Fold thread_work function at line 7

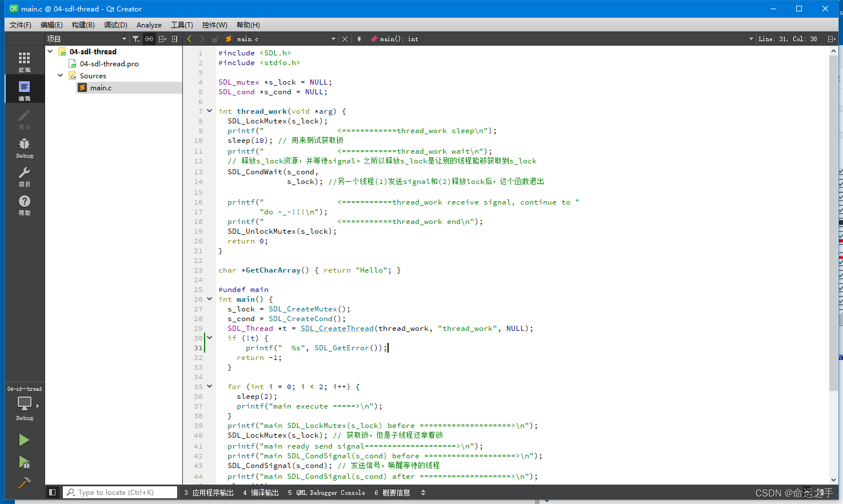point(210,111)
